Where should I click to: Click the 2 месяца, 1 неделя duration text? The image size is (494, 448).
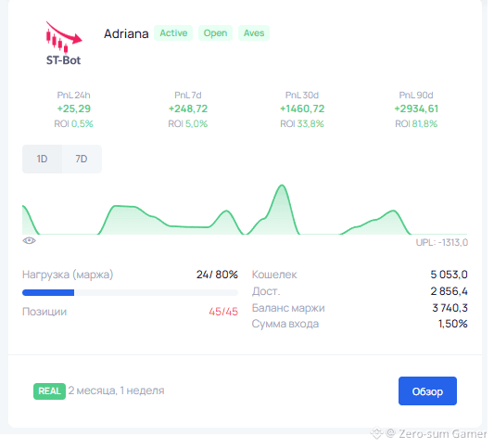point(116,390)
